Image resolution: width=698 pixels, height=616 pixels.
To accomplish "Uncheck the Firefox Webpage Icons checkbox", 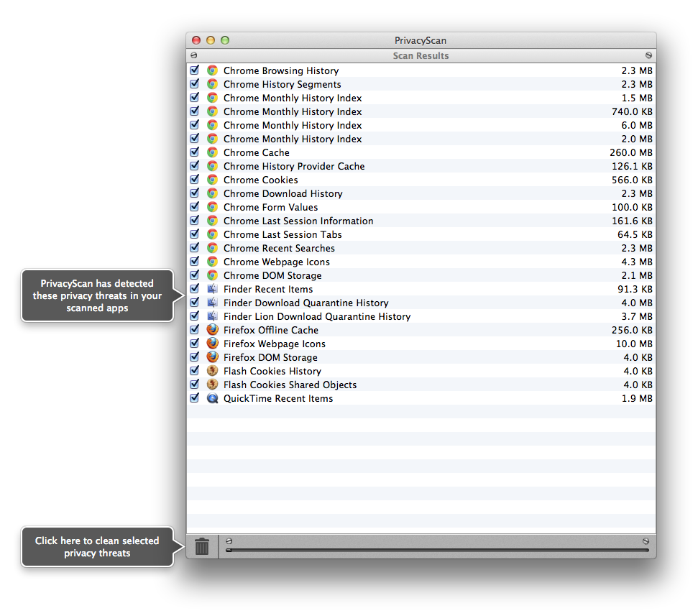I will pyautogui.click(x=195, y=344).
